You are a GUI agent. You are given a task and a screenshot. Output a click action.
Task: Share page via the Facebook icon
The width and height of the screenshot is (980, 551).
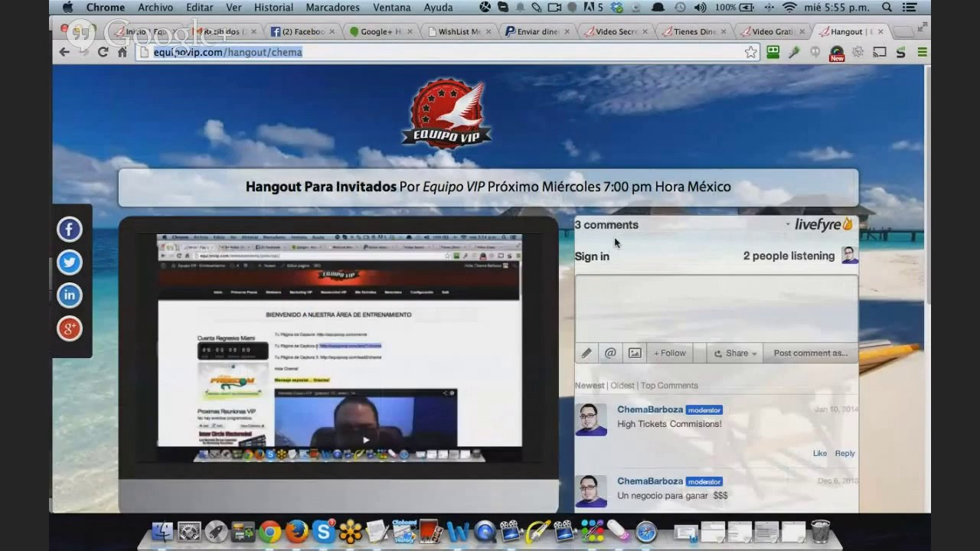tap(69, 229)
